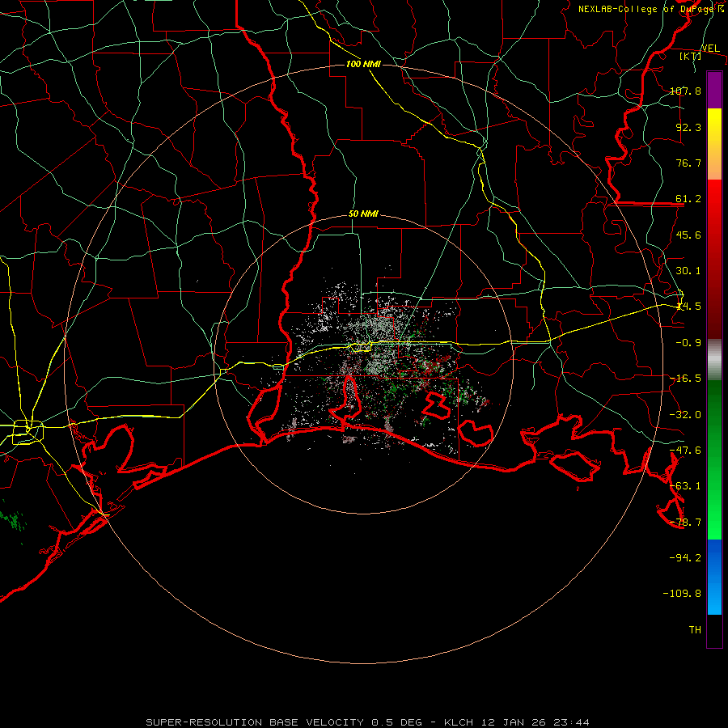Click the -63.1 value on velocity scale

(685, 486)
